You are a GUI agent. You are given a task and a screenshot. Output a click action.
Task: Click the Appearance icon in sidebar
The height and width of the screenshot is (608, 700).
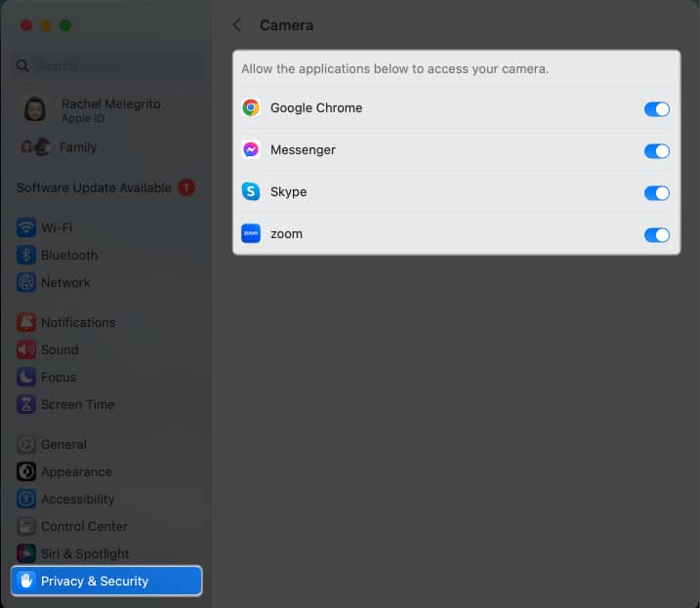26,471
